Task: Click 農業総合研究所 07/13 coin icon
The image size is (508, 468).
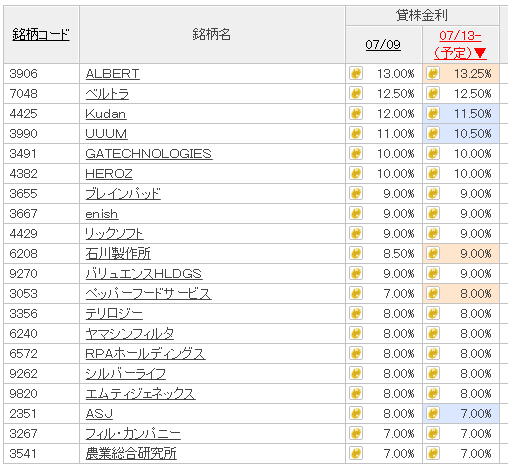Action: pyautogui.click(x=433, y=453)
